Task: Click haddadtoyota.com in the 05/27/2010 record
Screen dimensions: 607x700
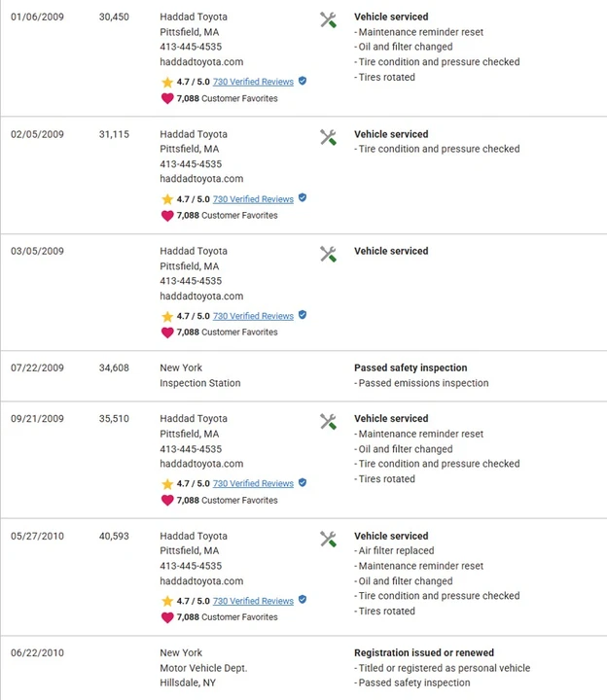Action: tap(201, 580)
